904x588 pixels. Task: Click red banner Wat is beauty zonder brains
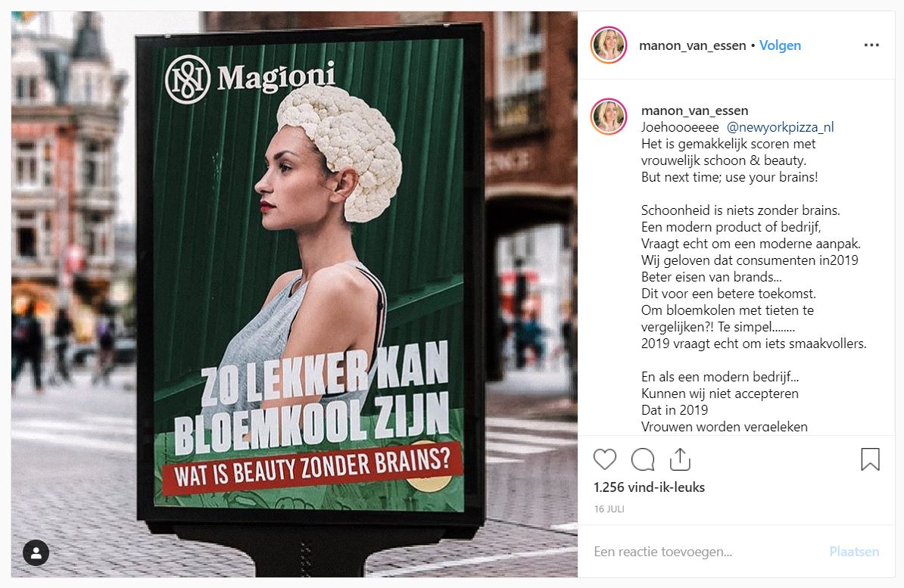coord(312,468)
